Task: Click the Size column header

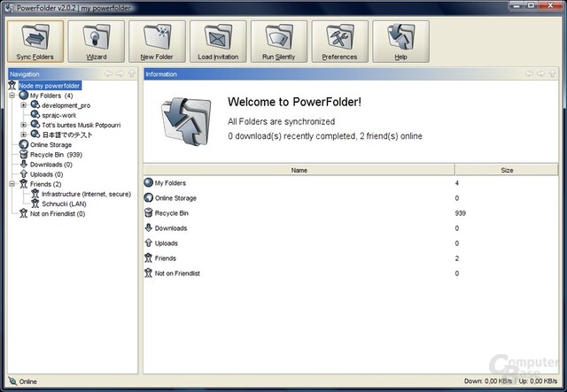Action: pos(507,170)
